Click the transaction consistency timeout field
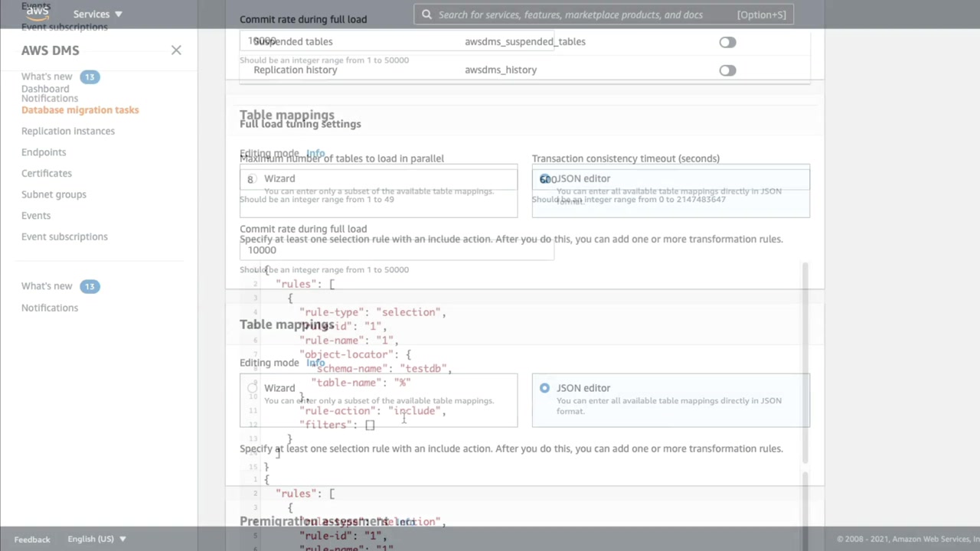 click(x=671, y=179)
